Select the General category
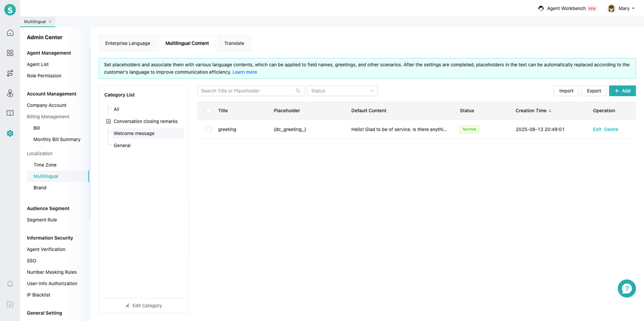Viewport: 644px width, 321px height. pyautogui.click(x=122, y=145)
